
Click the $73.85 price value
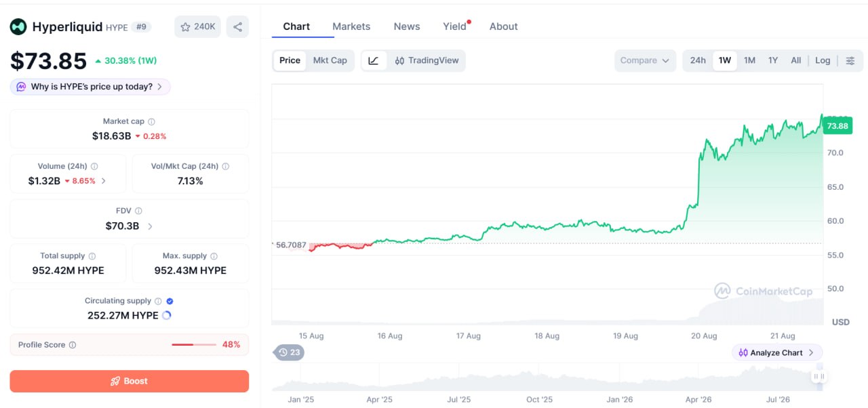[x=48, y=61]
